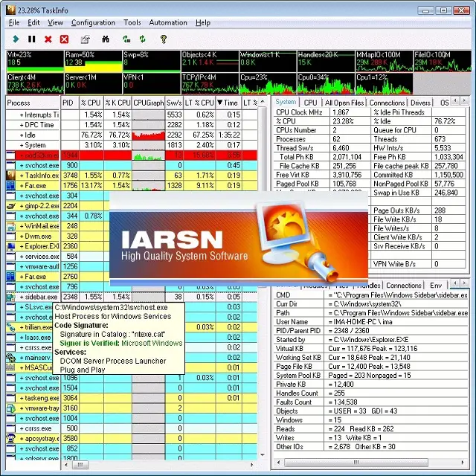This screenshot has width=476, height=476.
Task: Pause refreshing with the pause toolbar icon
Action: [x=31, y=39]
